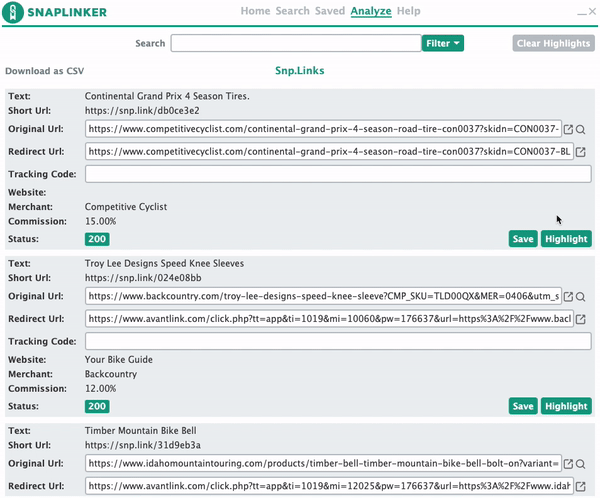
Task: Click the 200 status badge for Continental tires
Action: click(97, 239)
